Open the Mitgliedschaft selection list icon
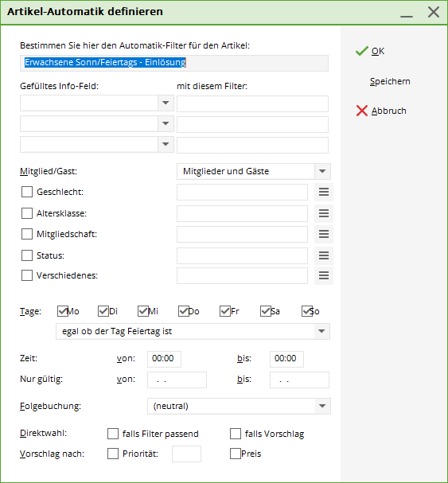The height and width of the screenshot is (483, 448). pos(324,234)
